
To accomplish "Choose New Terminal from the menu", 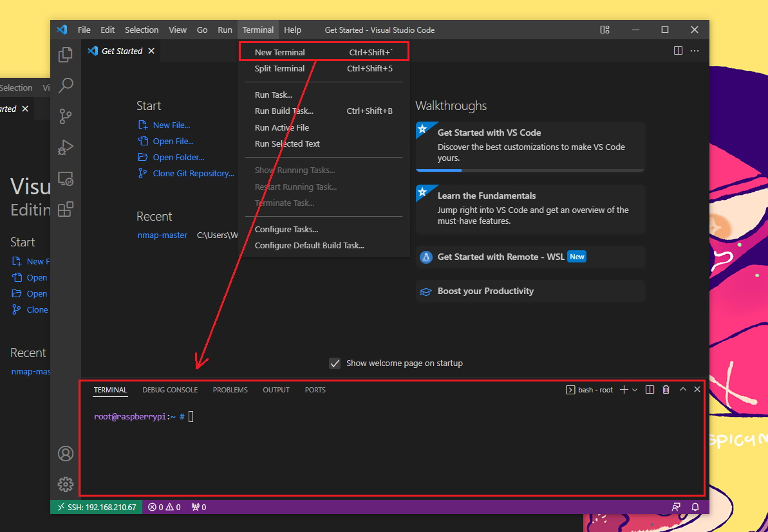I will [x=324, y=52].
